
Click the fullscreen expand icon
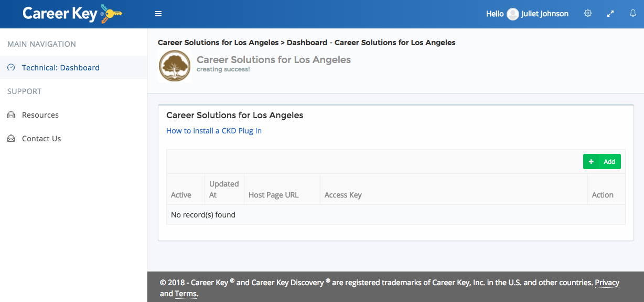610,14
